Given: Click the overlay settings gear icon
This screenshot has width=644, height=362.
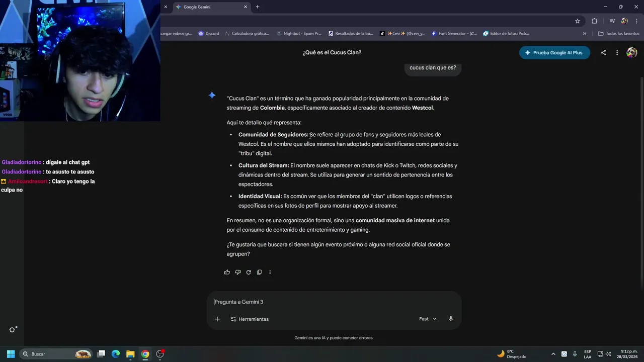Looking at the screenshot, I should click(x=13, y=330).
